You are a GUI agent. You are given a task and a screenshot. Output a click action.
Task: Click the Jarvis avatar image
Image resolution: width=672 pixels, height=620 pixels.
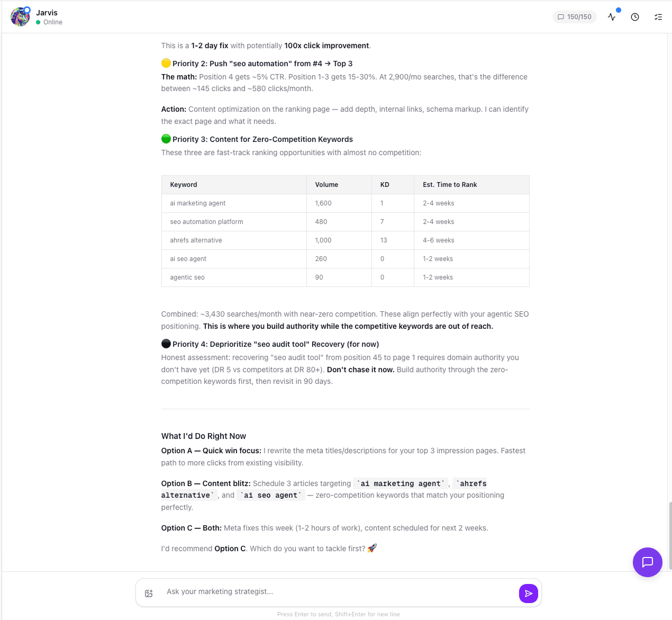[x=20, y=16]
